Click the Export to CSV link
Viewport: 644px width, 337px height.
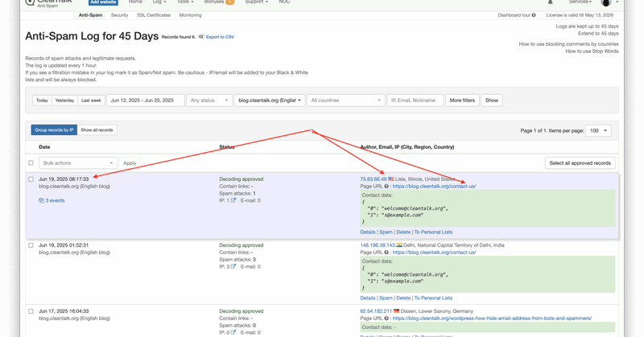(220, 37)
